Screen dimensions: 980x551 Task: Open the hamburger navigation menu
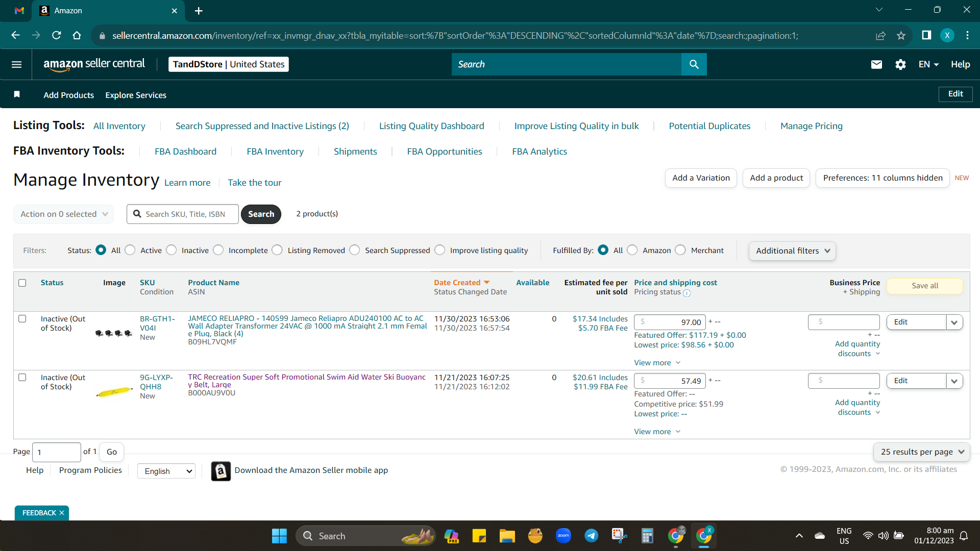16,64
